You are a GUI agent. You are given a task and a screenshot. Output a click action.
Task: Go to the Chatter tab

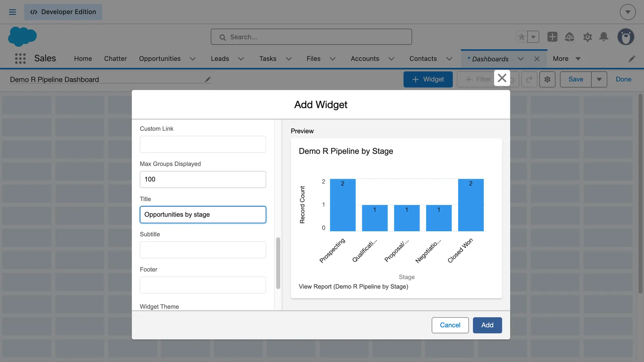[x=116, y=59]
